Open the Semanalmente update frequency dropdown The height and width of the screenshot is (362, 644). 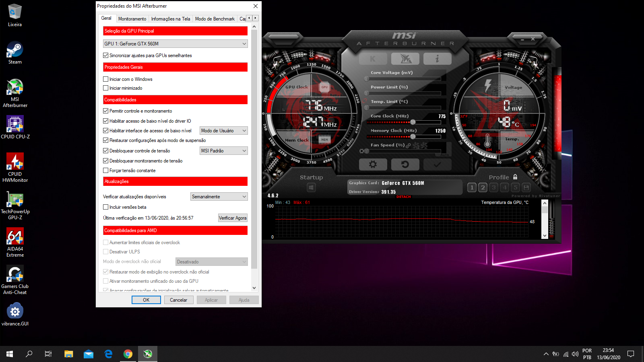219,197
